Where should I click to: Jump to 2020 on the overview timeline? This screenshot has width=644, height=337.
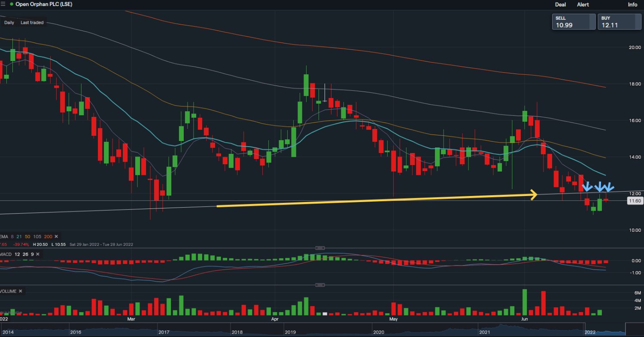coord(379,332)
